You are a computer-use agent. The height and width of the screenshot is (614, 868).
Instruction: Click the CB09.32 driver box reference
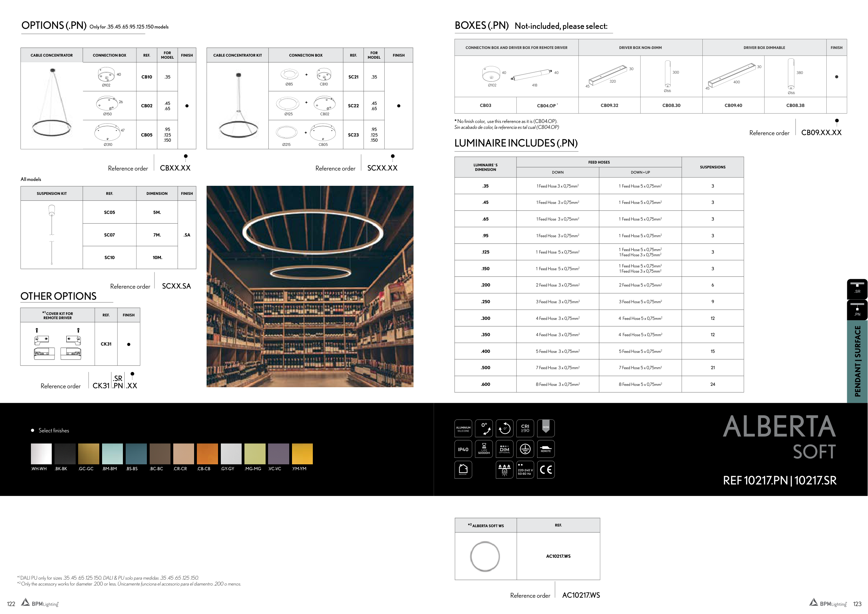pos(609,106)
